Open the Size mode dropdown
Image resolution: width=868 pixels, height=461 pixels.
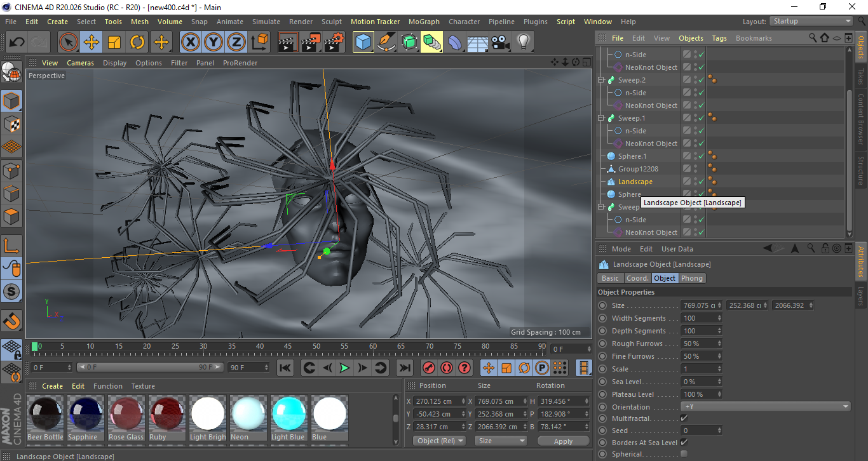click(x=501, y=441)
